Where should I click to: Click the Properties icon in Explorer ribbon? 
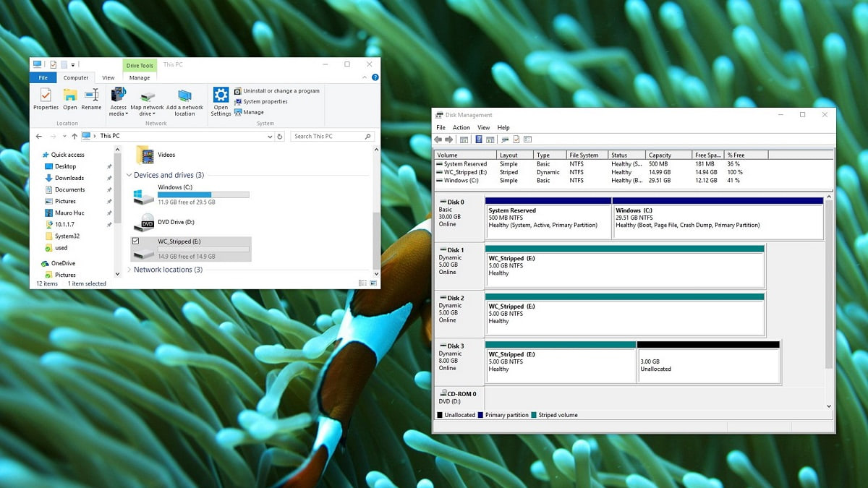click(46, 99)
